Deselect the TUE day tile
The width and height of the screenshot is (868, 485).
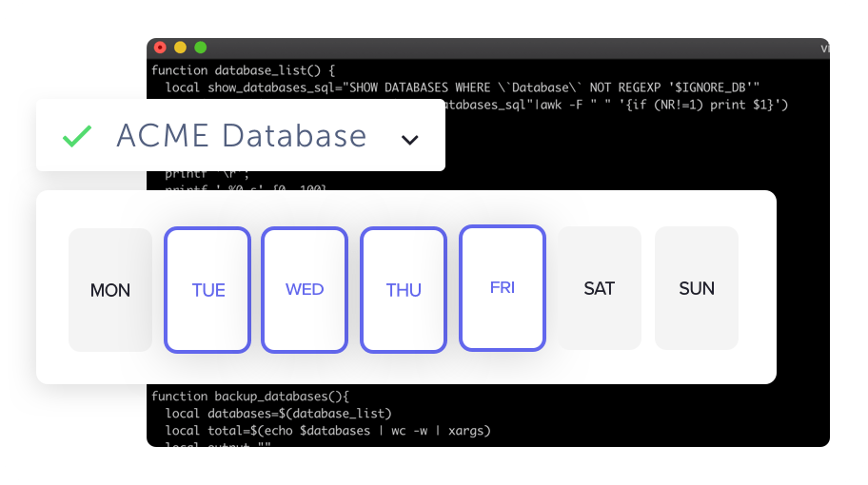coord(208,289)
